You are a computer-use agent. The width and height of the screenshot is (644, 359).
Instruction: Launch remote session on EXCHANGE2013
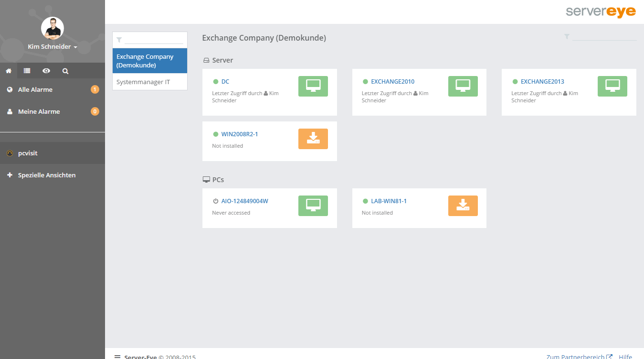click(x=612, y=86)
